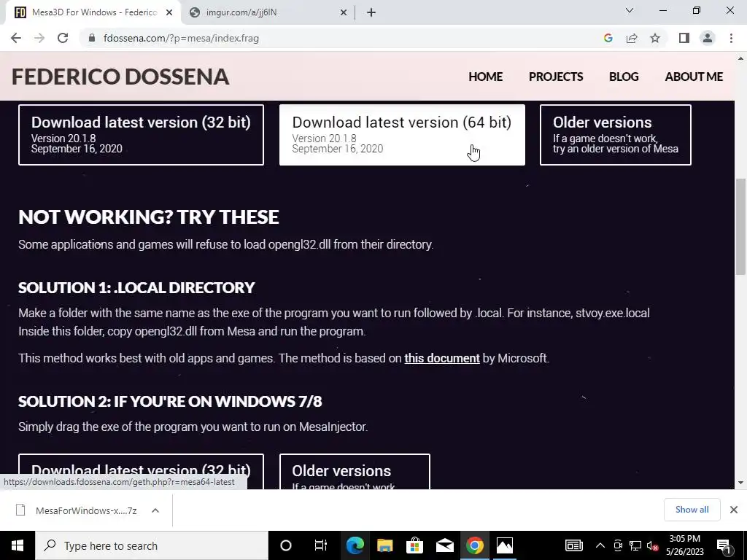Viewport: 747px width, 560px height.
Task: Click the FEDERICO DOSSENA site title
Action: pyautogui.click(x=120, y=77)
